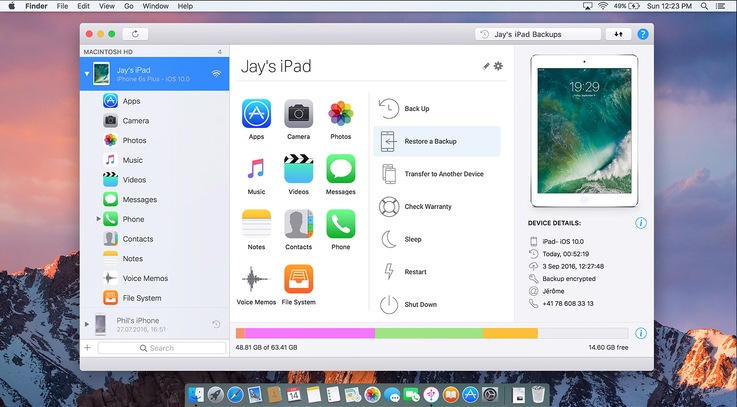Screen dimensions: 737x407
Task: Open the blue help question mark button
Action: 643,34
